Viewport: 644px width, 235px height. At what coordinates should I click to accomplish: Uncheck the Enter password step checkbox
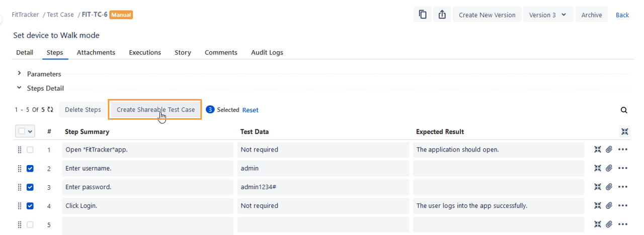30,187
